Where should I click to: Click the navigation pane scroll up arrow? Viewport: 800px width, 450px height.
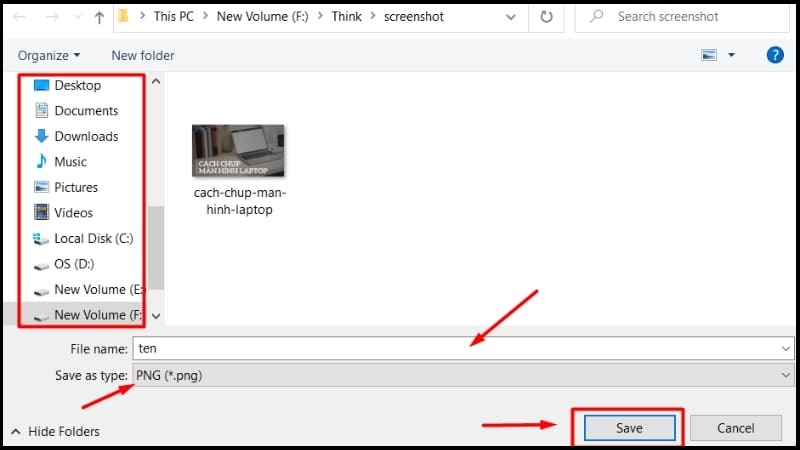156,82
